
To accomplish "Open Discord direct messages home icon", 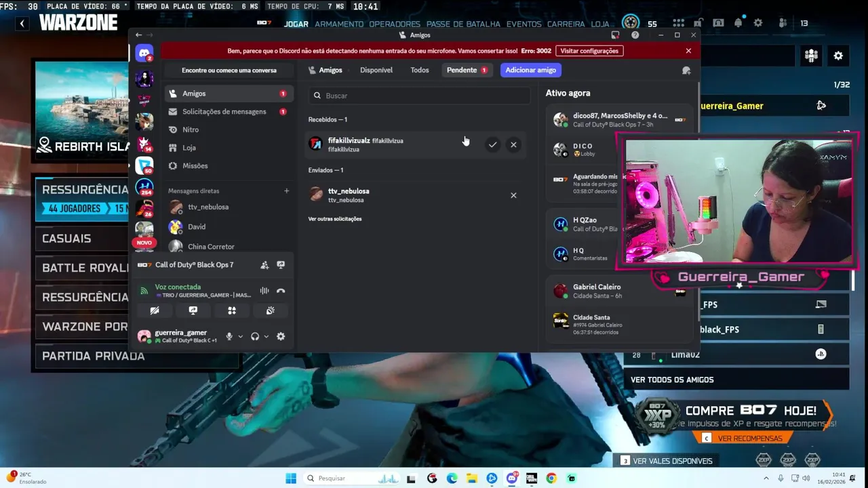I will click(144, 53).
